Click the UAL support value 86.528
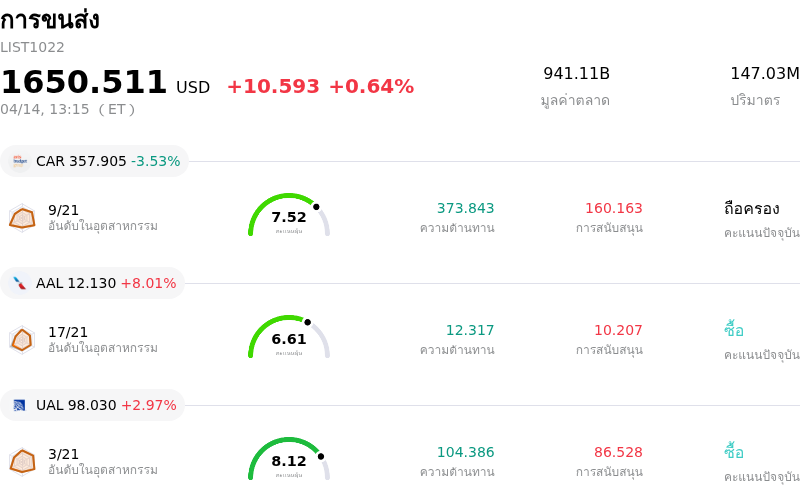 617,452
